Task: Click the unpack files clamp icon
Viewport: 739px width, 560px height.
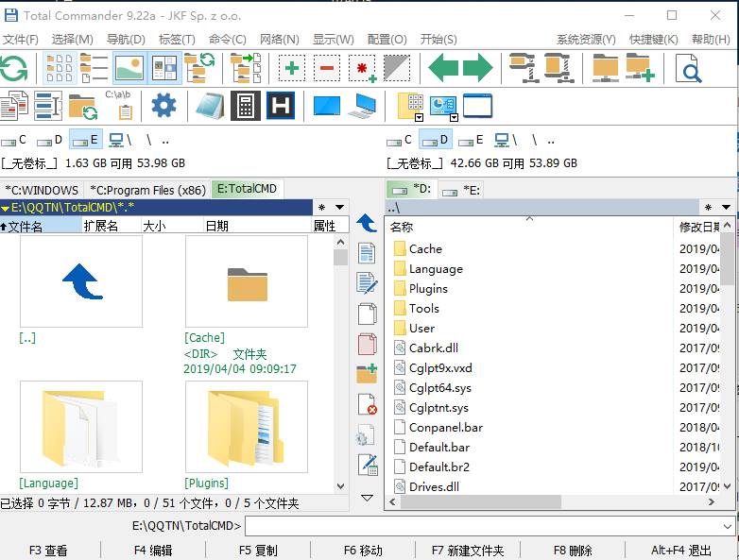Action: [559, 68]
